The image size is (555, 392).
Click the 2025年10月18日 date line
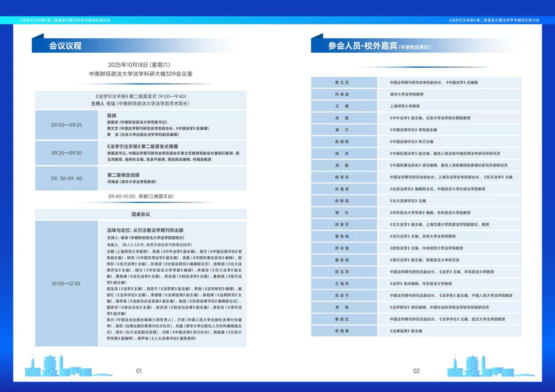(139, 65)
